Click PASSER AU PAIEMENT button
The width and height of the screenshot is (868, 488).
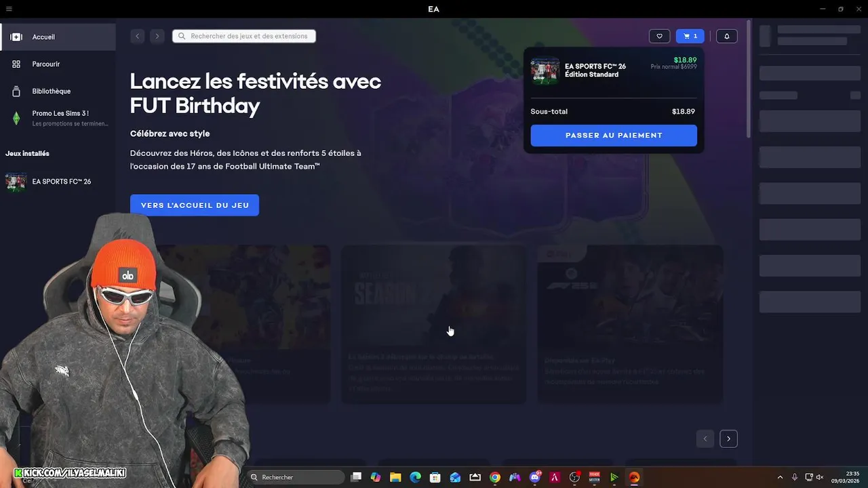(614, 136)
